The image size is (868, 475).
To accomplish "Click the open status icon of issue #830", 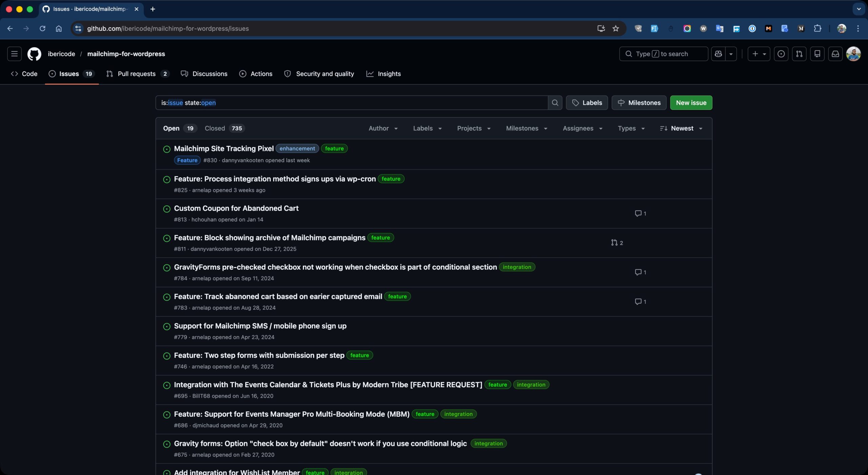I will click(166, 149).
